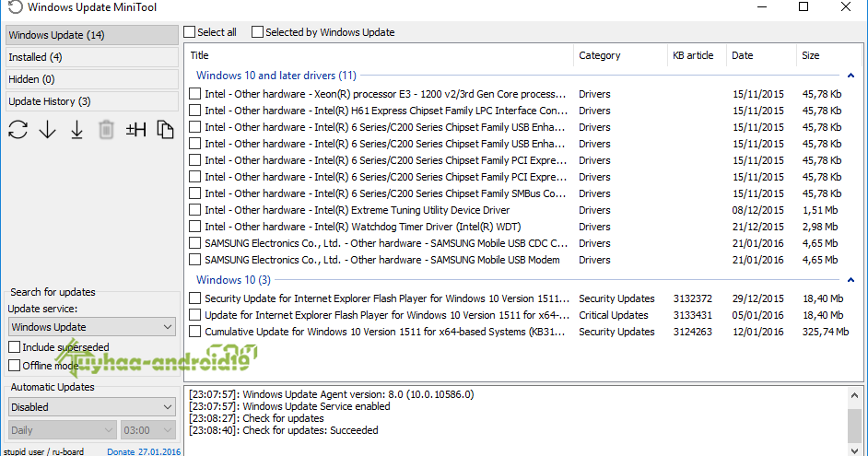Screen dimensions: 868x456
Task: Check Update for Internet Explorer Flash Player checkbox
Action: [194, 315]
